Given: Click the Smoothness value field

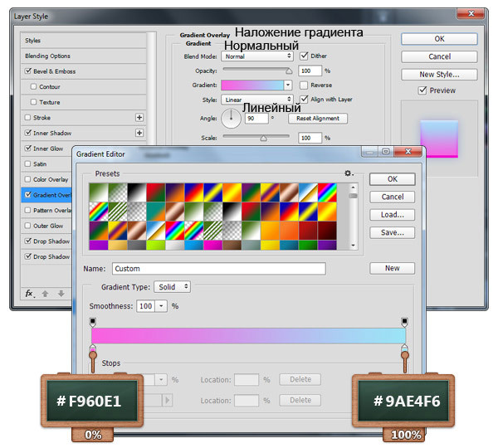Looking at the screenshot, I should [146, 306].
